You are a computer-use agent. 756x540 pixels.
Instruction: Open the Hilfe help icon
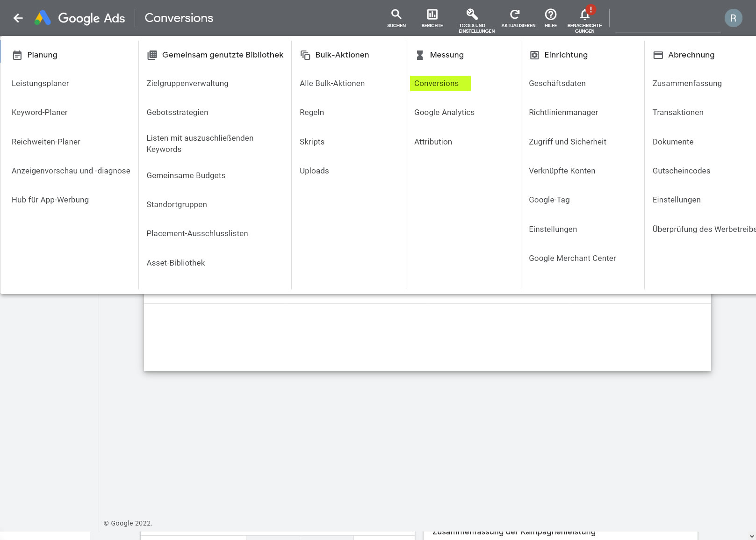550,18
